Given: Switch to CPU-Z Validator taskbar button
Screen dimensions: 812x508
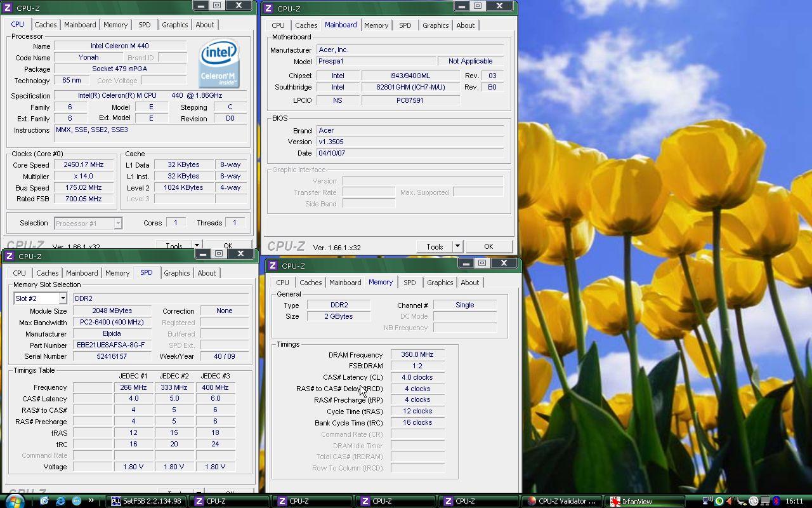Looking at the screenshot, I should pyautogui.click(x=562, y=501).
